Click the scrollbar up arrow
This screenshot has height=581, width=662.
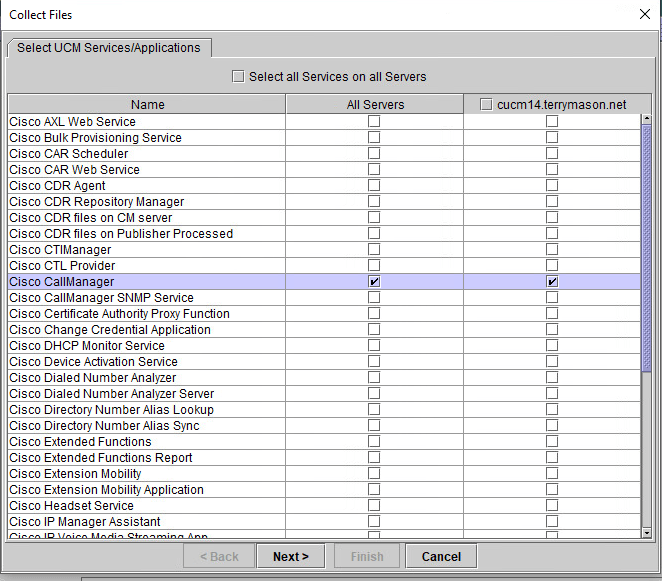coord(646,119)
